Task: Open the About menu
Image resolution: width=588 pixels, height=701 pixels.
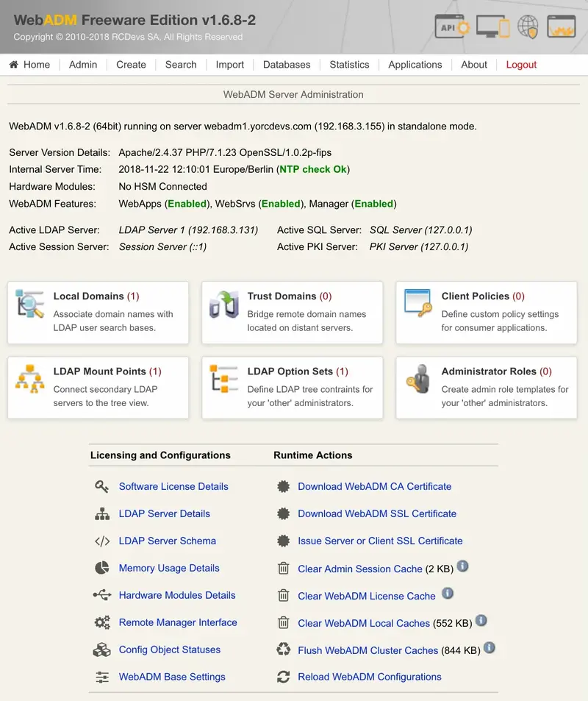Action: click(x=474, y=65)
